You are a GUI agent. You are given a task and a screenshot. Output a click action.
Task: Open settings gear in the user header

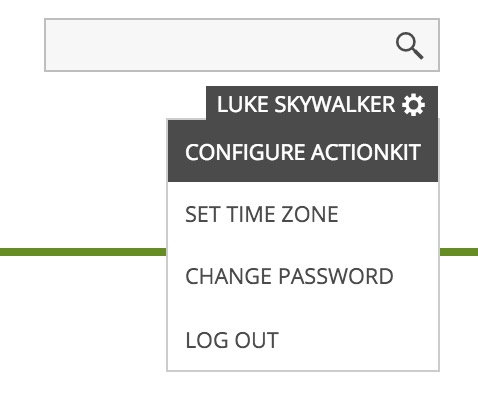pyautogui.click(x=413, y=105)
